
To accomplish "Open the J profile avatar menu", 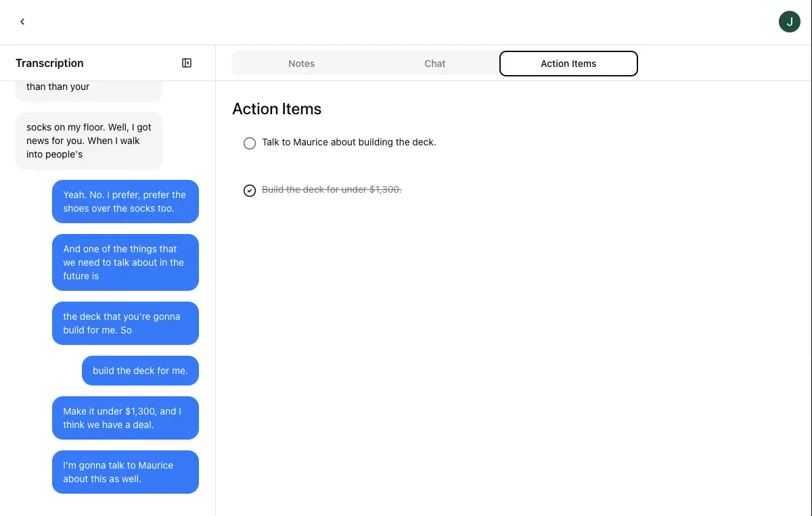I will coord(789,21).
